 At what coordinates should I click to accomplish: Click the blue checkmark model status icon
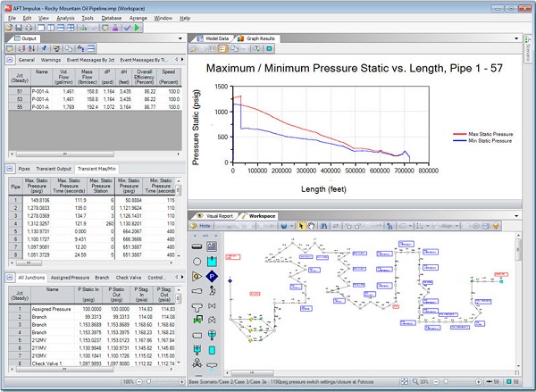128,28
